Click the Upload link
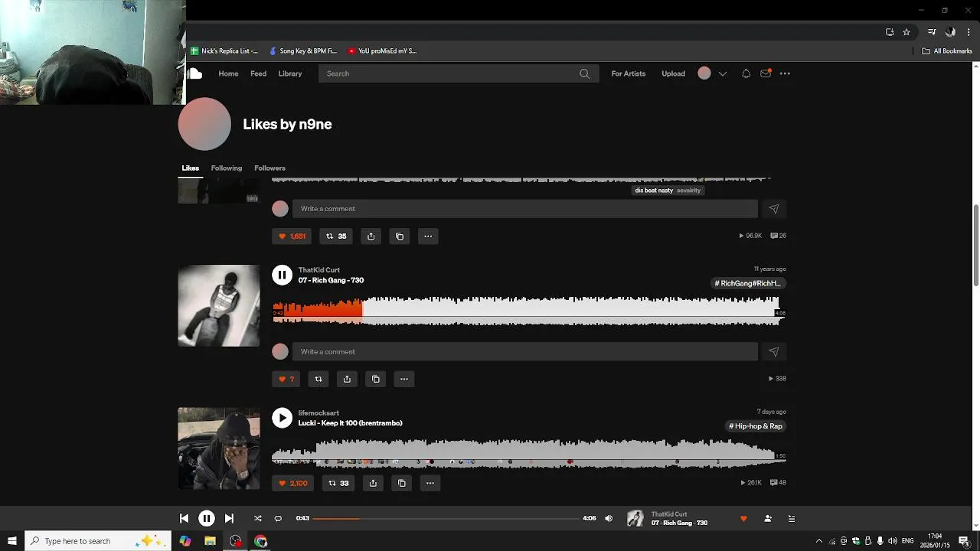 tap(674, 73)
